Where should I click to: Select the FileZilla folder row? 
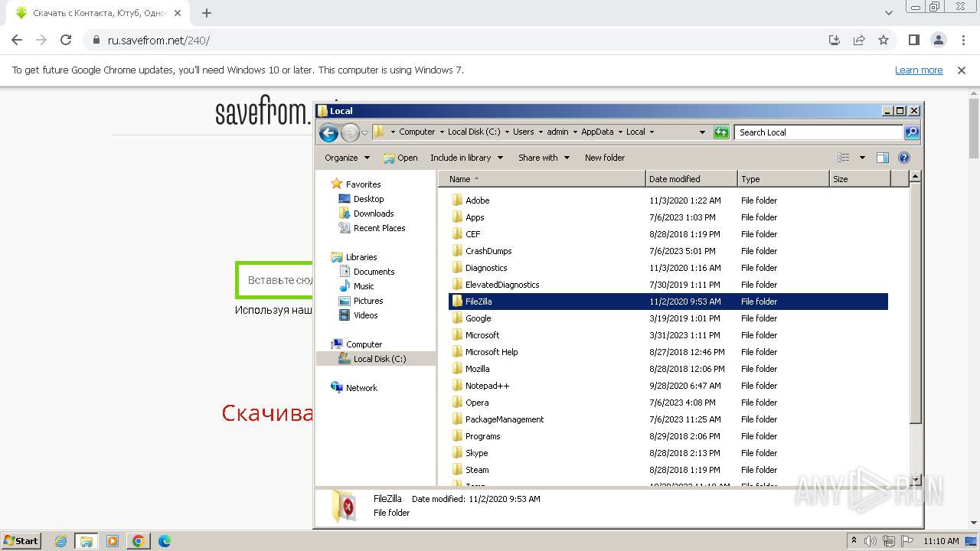tap(668, 302)
